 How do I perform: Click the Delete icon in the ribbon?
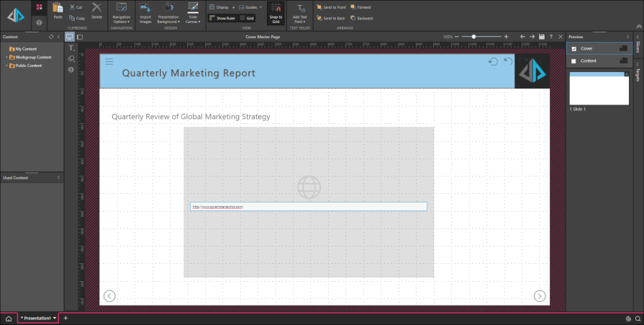pyautogui.click(x=96, y=8)
